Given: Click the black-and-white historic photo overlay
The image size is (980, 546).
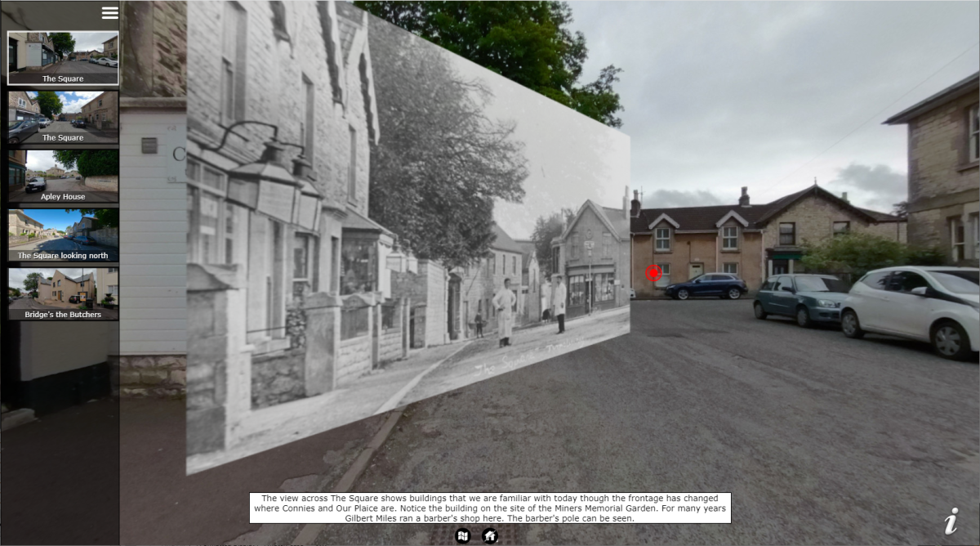Looking at the screenshot, I should pyautogui.click(x=408, y=245).
